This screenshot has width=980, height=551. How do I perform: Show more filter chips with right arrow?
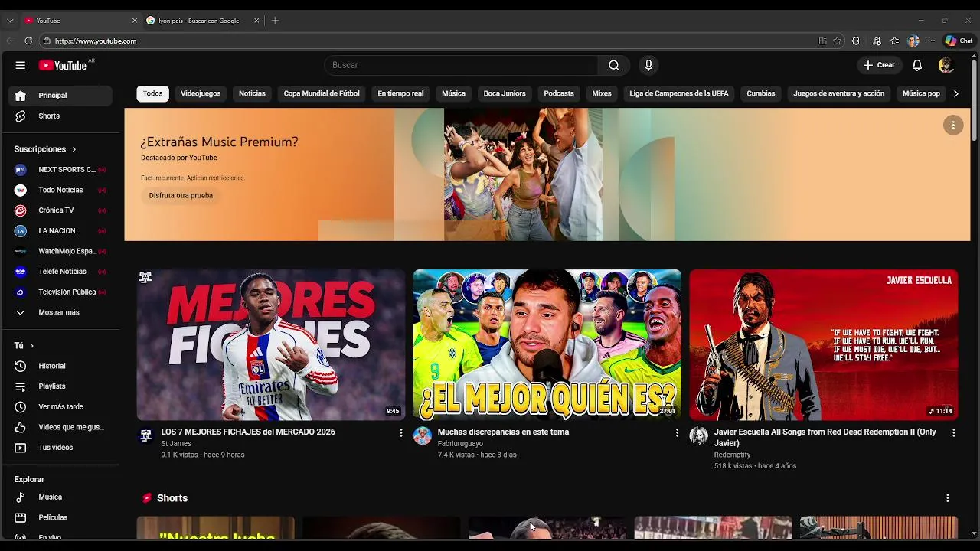(955, 93)
